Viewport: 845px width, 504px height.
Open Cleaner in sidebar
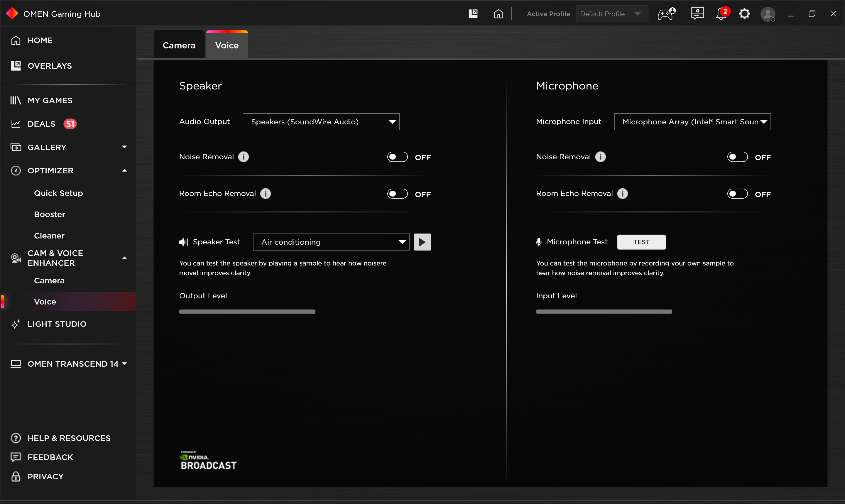pyautogui.click(x=49, y=236)
